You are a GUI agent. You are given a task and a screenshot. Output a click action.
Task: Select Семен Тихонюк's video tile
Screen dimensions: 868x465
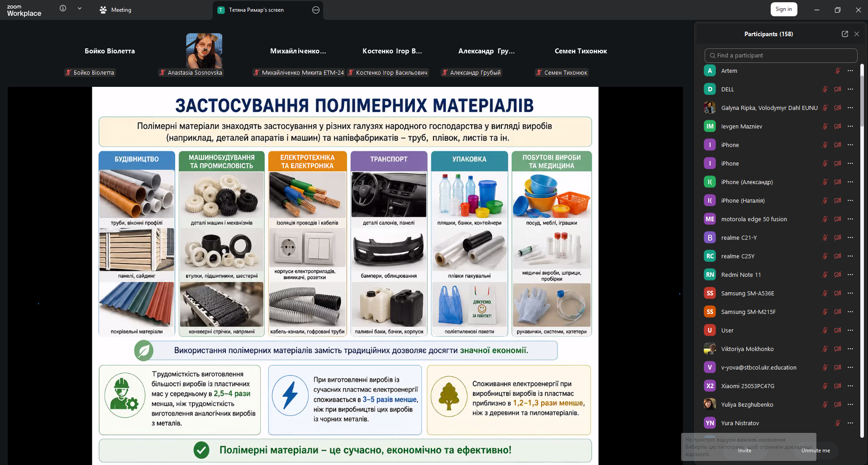click(581, 54)
